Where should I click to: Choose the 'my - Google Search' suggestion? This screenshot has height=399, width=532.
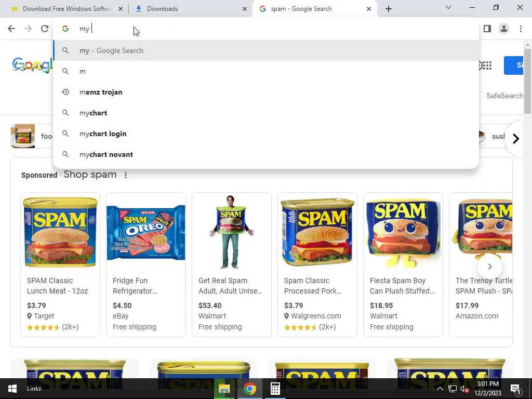(266, 50)
